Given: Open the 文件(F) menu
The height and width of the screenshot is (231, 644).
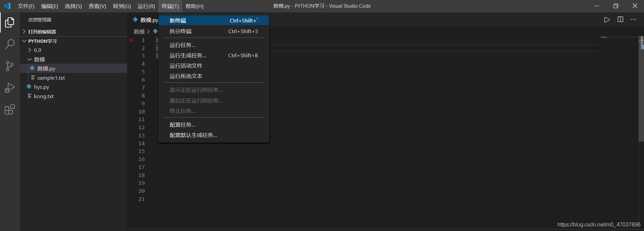Looking at the screenshot, I should point(26,6).
